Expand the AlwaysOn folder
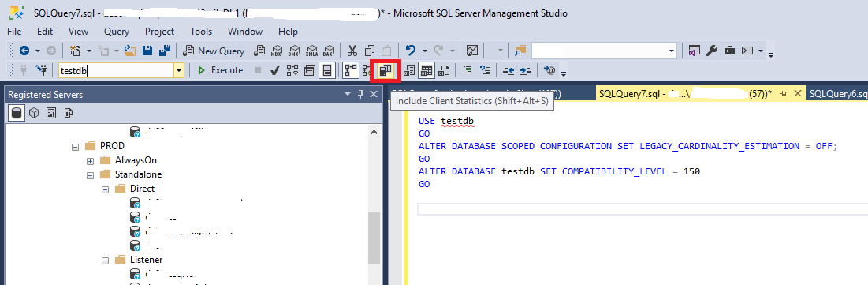 90,161
